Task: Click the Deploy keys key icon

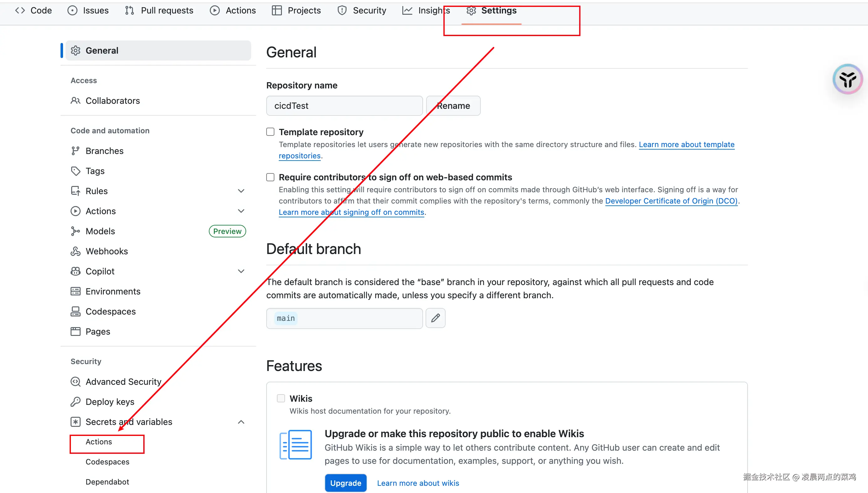Action: (x=75, y=401)
